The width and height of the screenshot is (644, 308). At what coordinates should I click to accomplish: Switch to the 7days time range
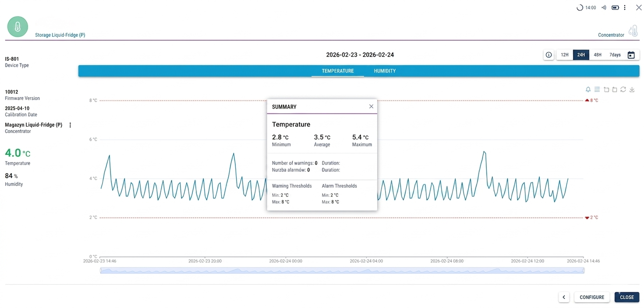[x=615, y=55]
